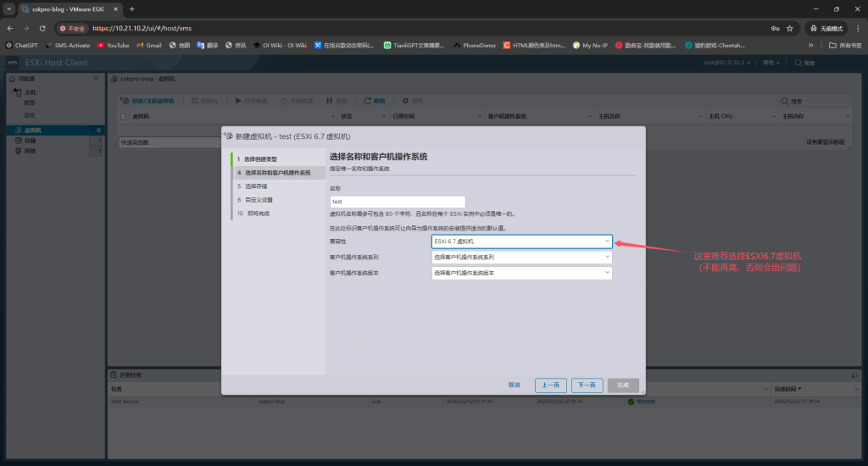
Task: Sort by the 主机 CPU column header
Action: (x=721, y=116)
